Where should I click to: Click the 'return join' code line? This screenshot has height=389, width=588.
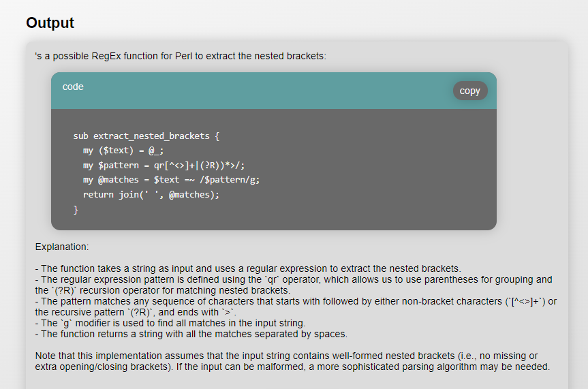[x=151, y=194]
